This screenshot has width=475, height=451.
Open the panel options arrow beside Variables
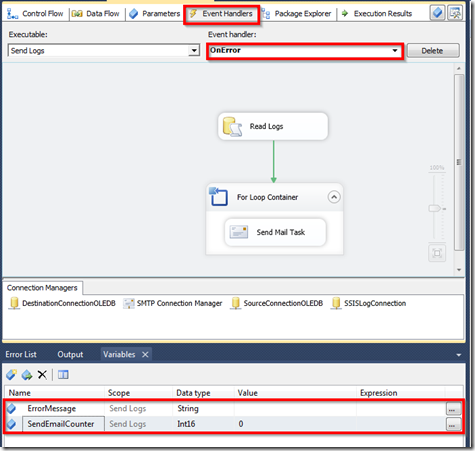pyautogui.click(x=459, y=355)
